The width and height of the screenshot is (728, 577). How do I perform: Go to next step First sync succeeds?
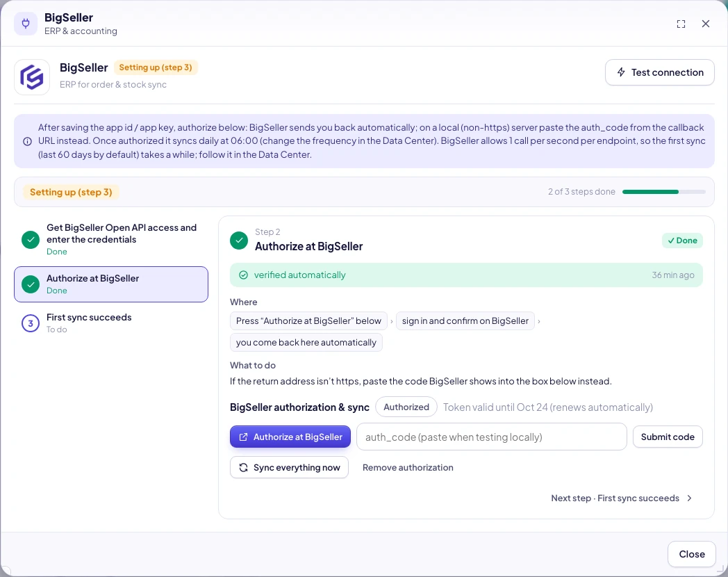(621, 498)
